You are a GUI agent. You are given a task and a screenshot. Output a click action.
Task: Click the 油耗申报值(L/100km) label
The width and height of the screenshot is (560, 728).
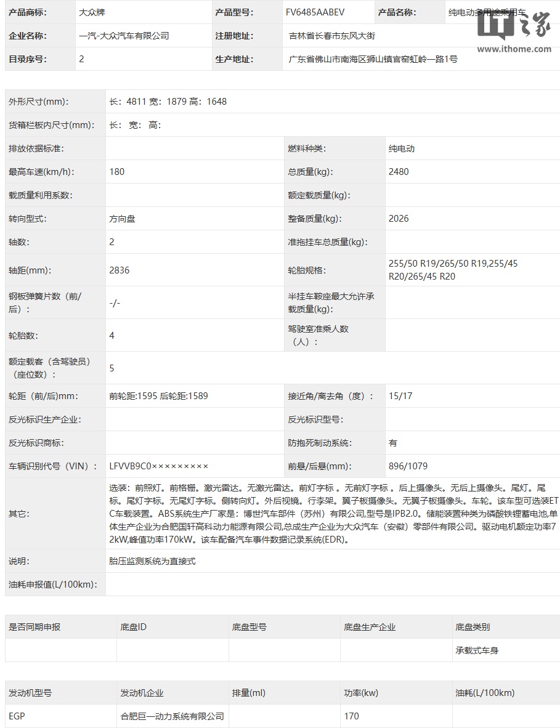[53, 584]
